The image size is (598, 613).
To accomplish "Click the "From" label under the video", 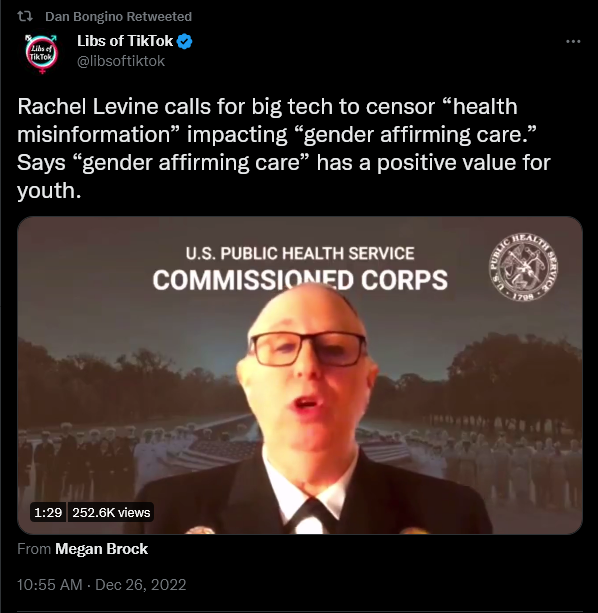I will pyautogui.click(x=34, y=549).
